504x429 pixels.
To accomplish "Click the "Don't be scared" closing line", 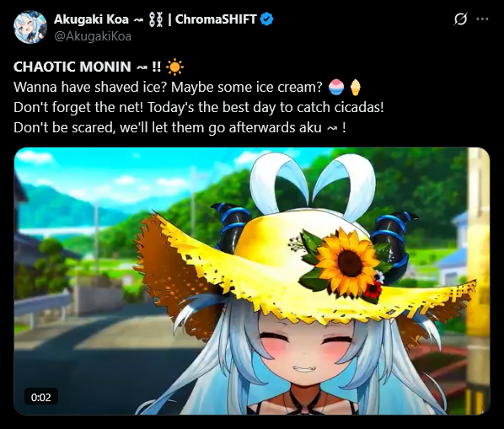I will point(180,127).
